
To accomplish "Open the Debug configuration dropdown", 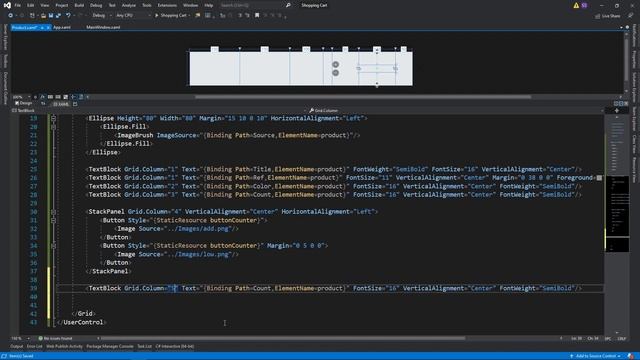I will click(102, 16).
